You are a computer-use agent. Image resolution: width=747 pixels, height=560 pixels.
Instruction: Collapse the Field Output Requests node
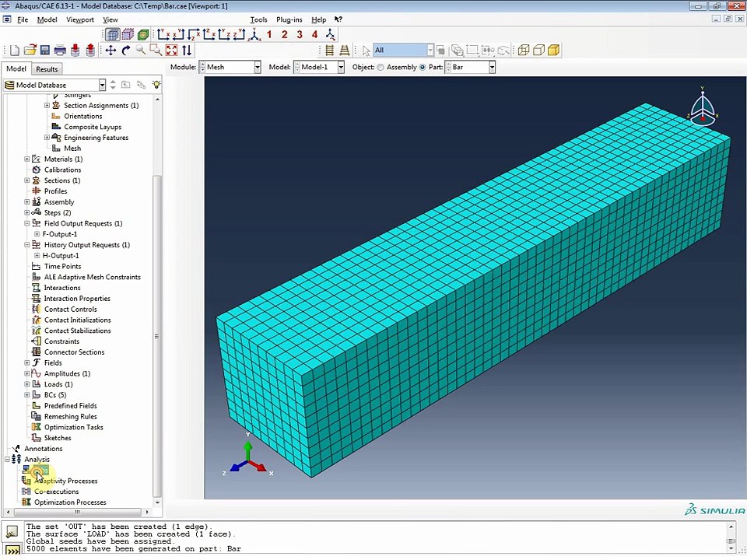(27, 223)
